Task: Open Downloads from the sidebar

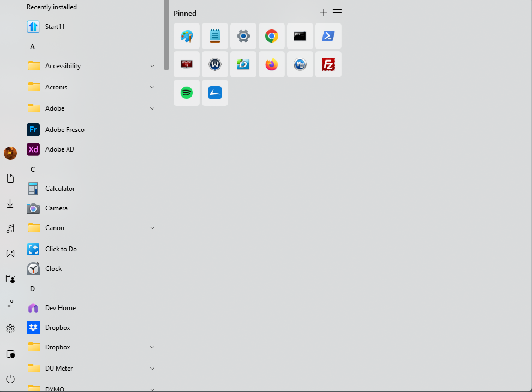Action: click(x=10, y=203)
